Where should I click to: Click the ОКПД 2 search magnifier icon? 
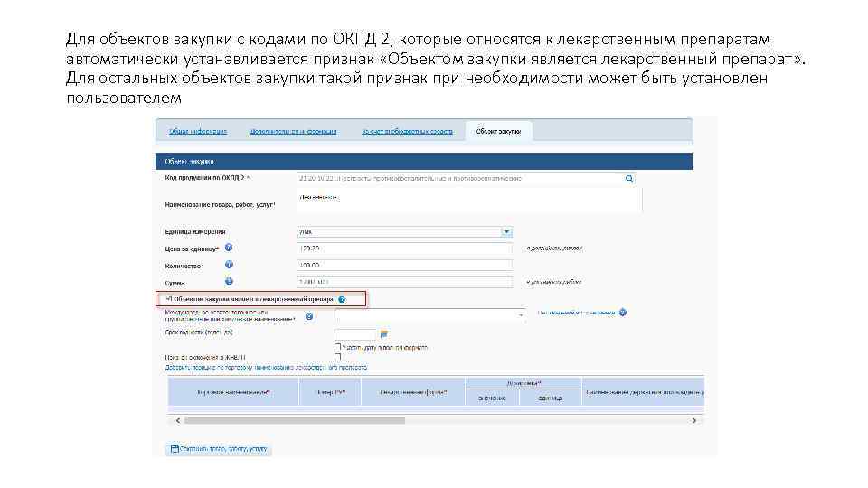(629, 178)
